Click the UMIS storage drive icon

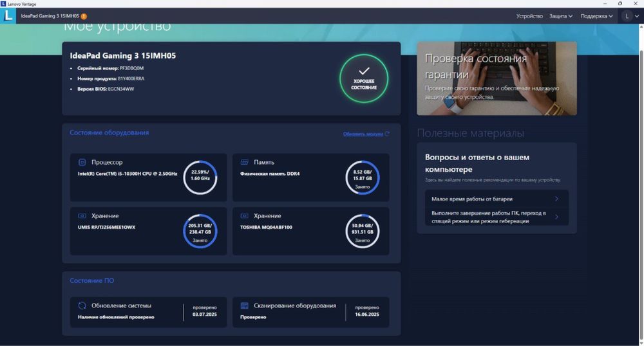coord(82,215)
